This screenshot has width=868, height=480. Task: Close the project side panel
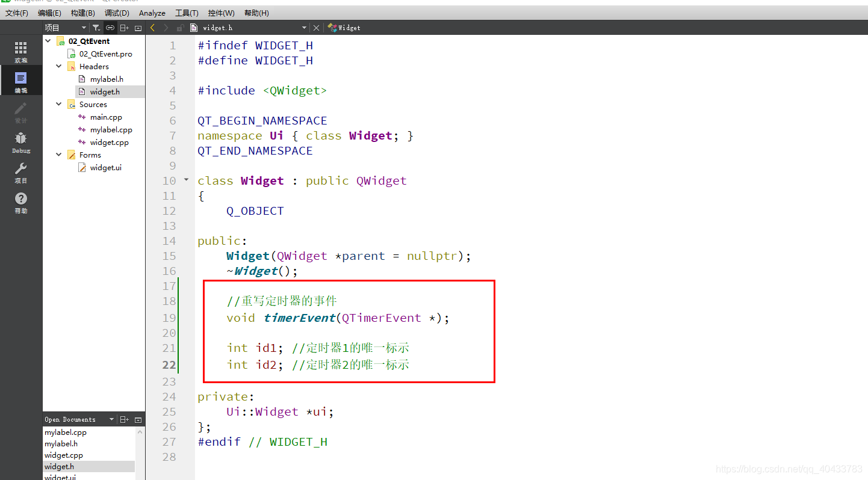pyautogui.click(x=138, y=28)
